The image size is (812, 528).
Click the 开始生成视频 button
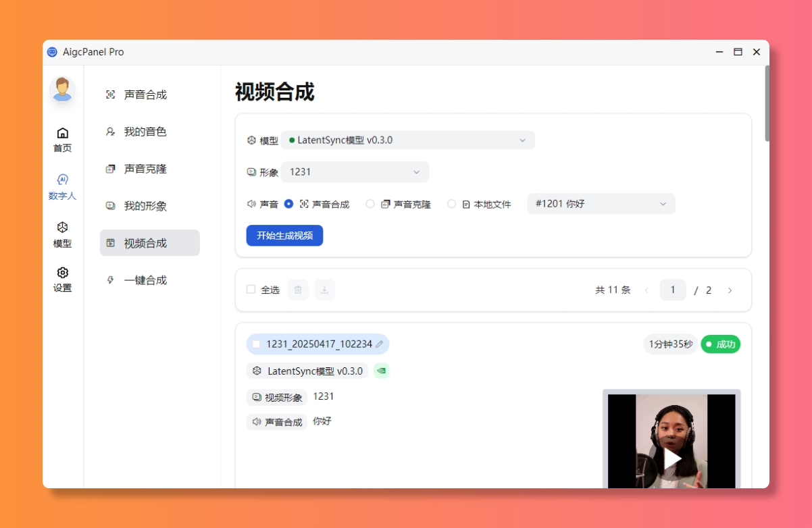284,236
